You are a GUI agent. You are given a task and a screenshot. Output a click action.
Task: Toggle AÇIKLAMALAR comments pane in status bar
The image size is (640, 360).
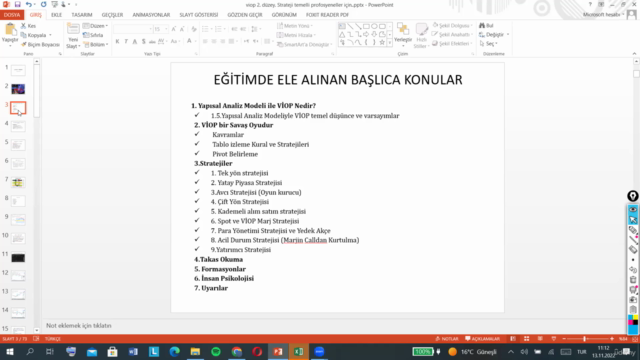click(x=483, y=339)
